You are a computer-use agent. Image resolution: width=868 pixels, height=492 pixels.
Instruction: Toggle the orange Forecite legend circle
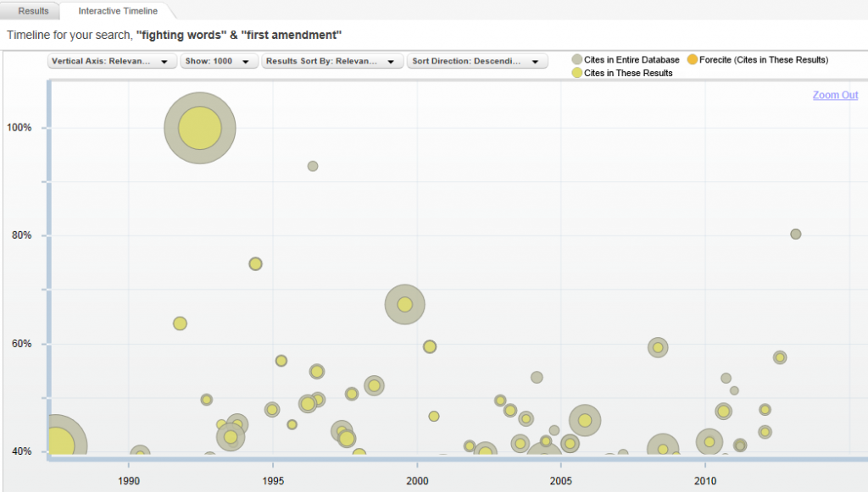click(x=692, y=60)
